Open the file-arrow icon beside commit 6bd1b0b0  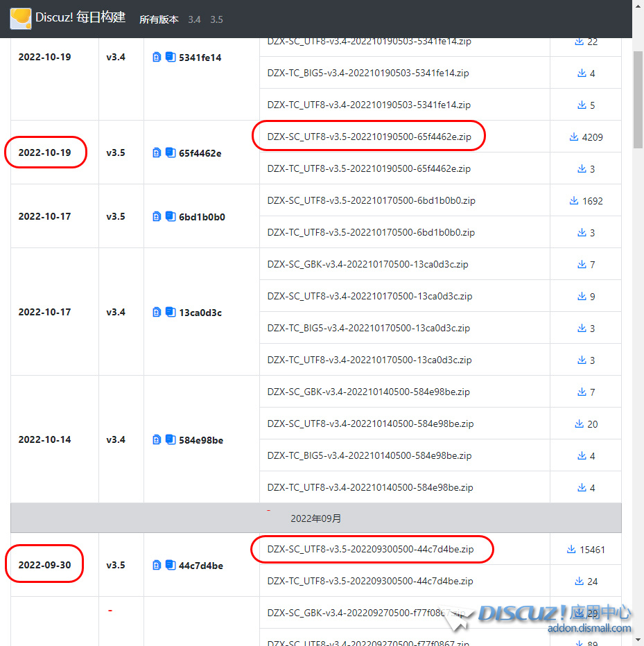tap(157, 216)
